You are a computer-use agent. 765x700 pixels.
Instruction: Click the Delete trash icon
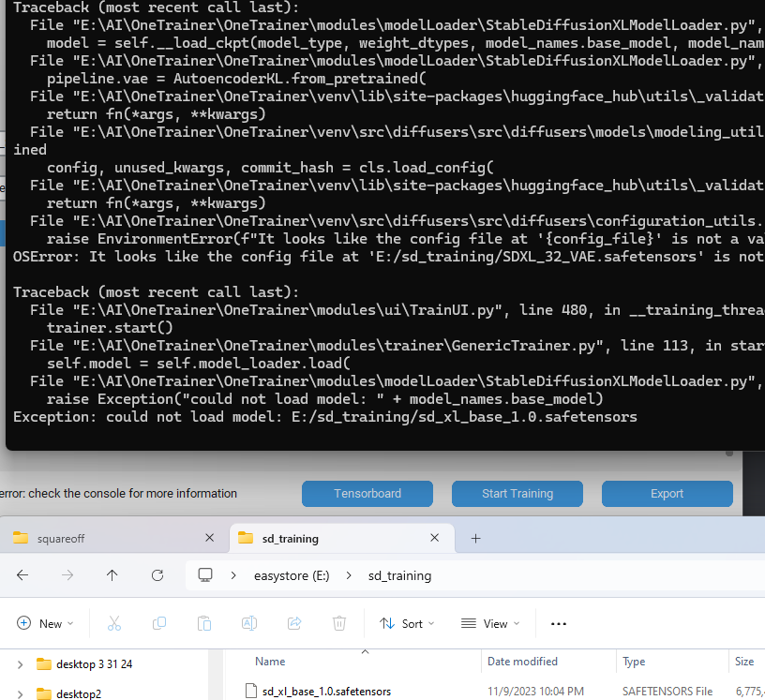pos(339,623)
